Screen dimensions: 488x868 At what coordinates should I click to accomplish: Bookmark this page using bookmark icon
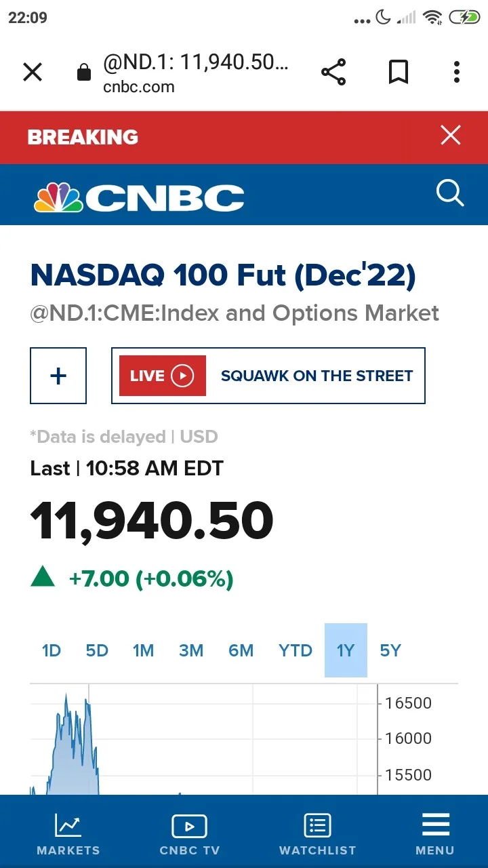tap(399, 72)
